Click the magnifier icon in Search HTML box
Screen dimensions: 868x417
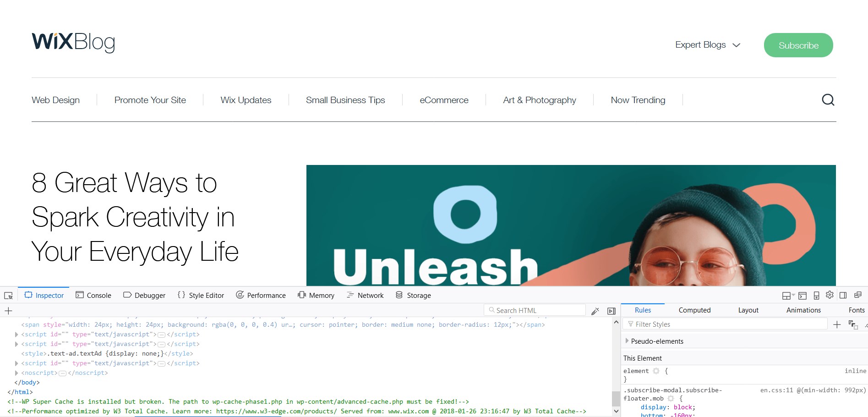point(491,310)
